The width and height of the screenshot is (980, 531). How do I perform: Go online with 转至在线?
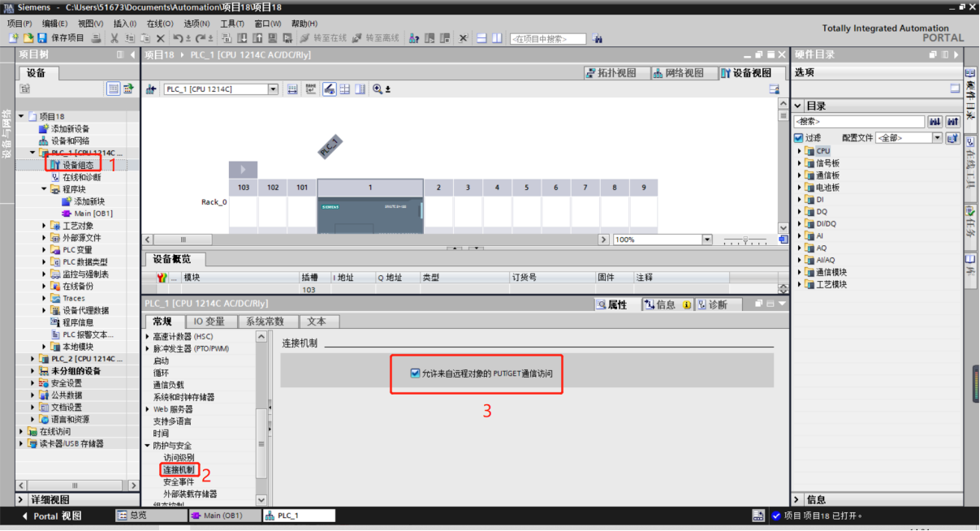coord(323,38)
